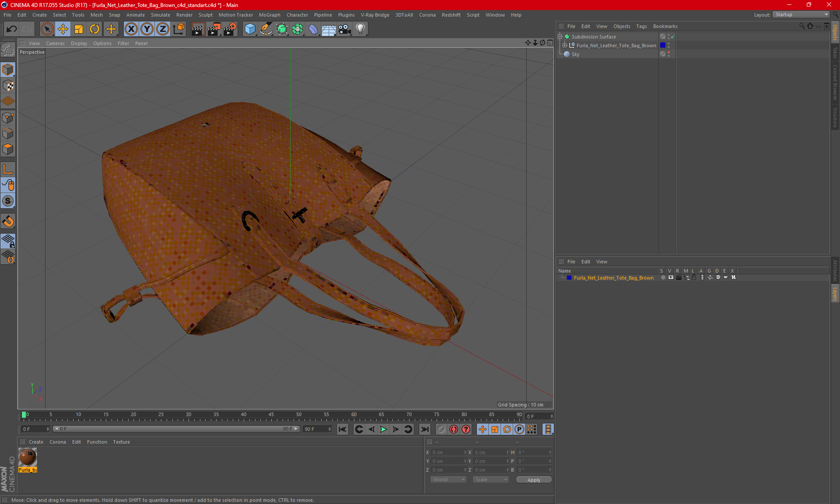Switch to Points mode
The width and height of the screenshot is (840, 504).
click(x=8, y=118)
